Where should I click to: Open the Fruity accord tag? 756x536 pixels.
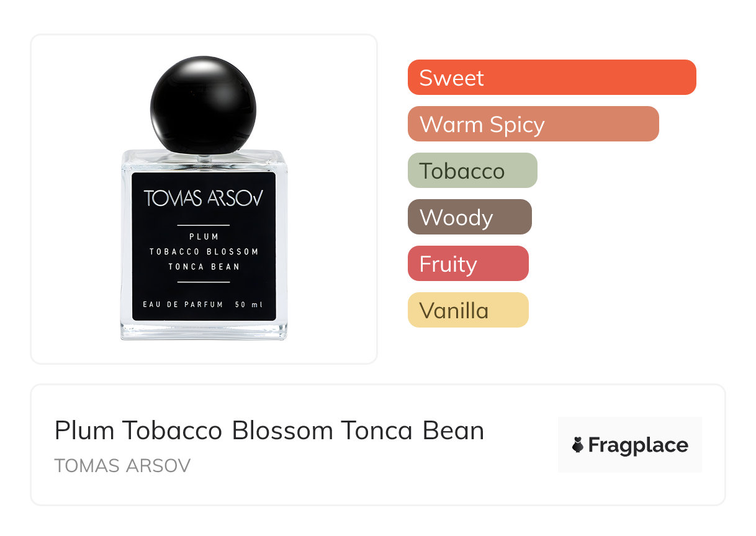pyautogui.click(x=467, y=264)
